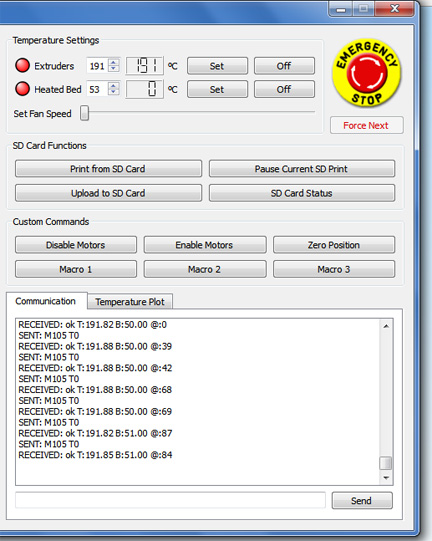Turn off the extruders
Viewport: 432px width, 541px height.
click(x=284, y=66)
